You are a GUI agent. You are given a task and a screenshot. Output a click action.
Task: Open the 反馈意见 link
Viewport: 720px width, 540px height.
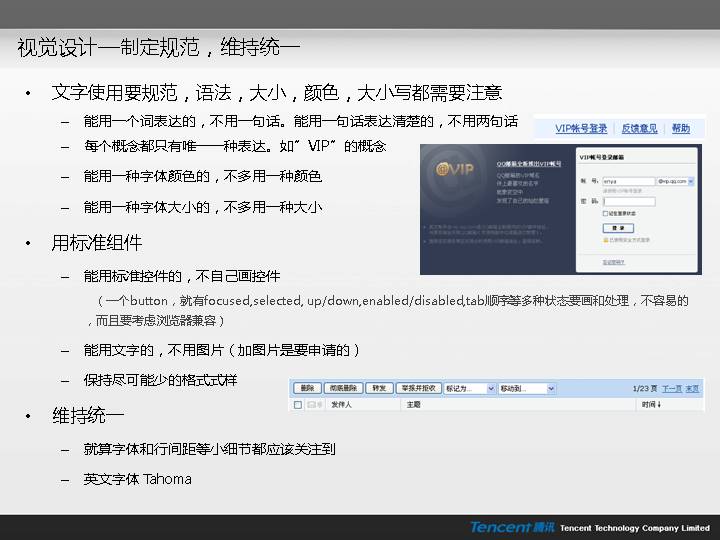point(639,129)
